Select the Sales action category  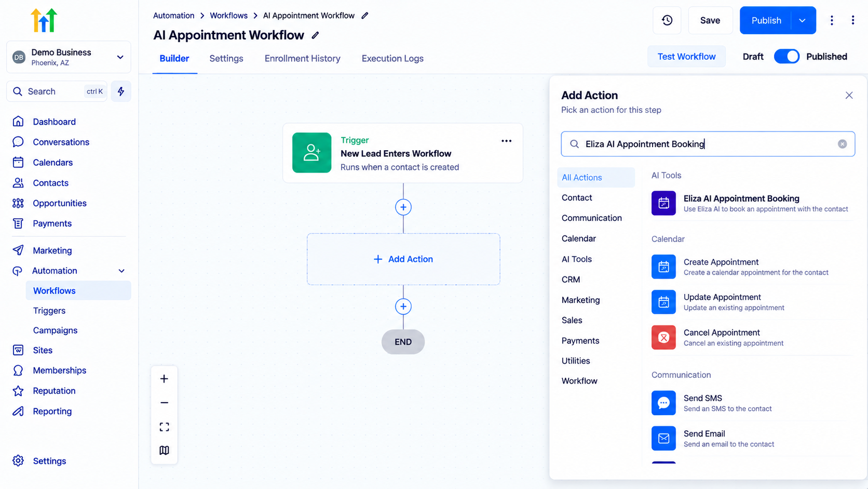point(572,321)
